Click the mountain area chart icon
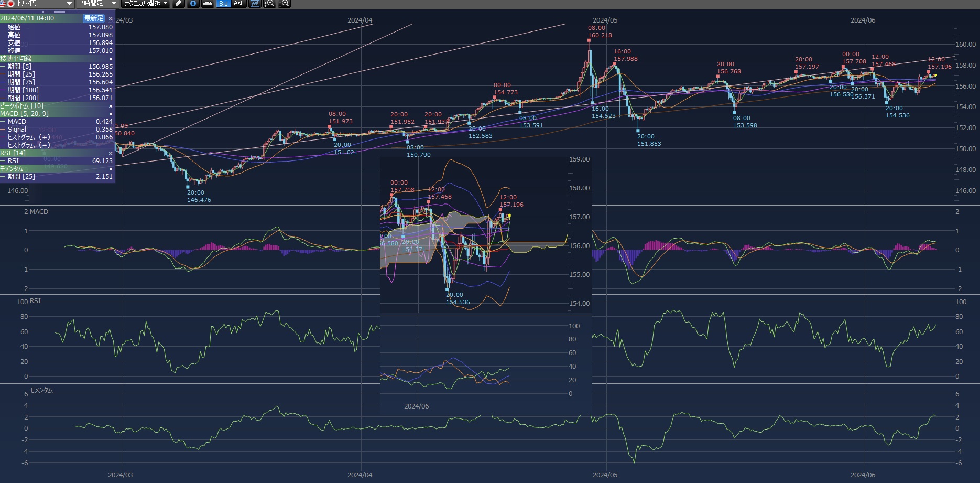This screenshot has height=483, width=980. pyautogui.click(x=208, y=4)
